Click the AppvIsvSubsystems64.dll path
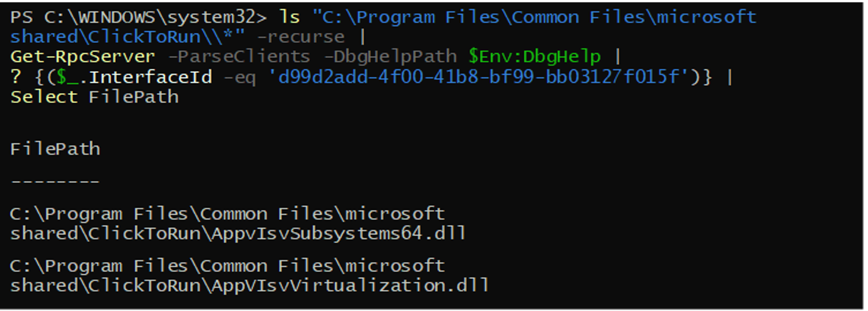Viewport: 868px width, 311px height. (x=238, y=223)
